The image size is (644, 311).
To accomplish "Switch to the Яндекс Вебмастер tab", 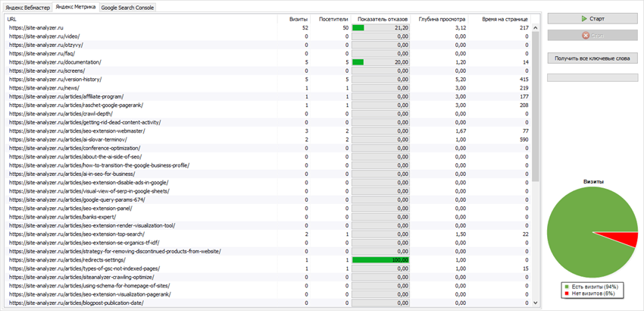I will (28, 6).
